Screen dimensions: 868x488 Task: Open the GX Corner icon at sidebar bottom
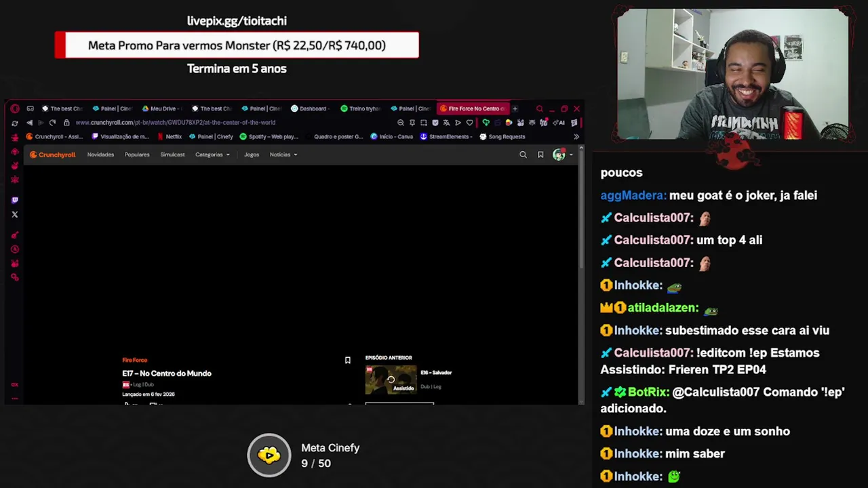(x=15, y=384)
